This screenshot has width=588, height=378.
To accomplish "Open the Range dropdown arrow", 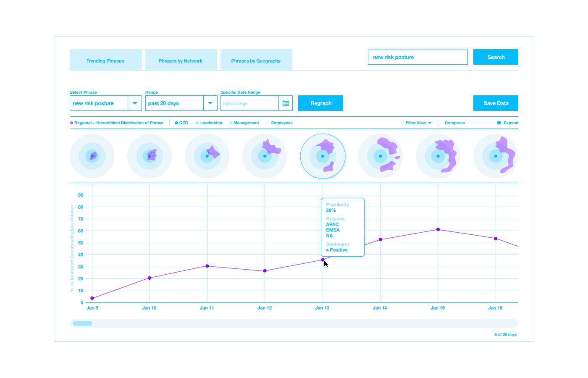I will point(210,103).
